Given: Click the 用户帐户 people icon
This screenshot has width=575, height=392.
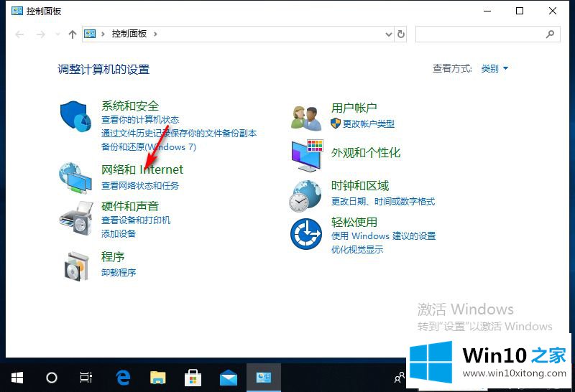Looking at the screenshot, I should [306, 118].
